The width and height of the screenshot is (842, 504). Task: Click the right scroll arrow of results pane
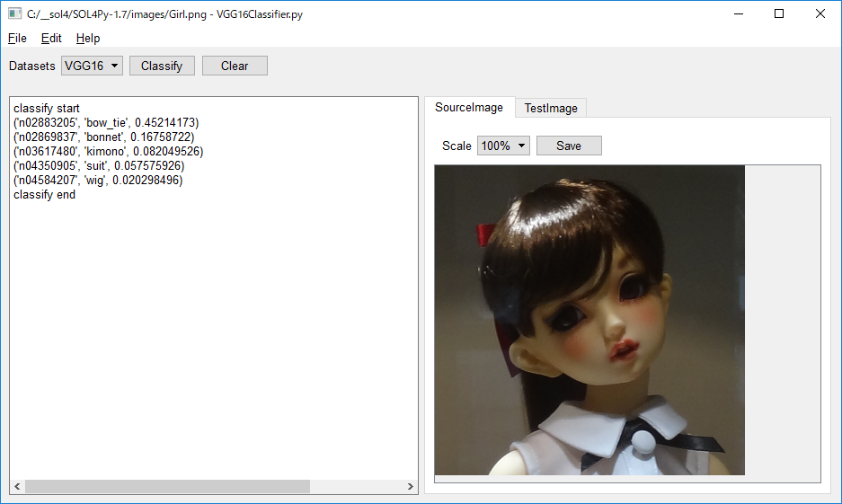(411, 486)
